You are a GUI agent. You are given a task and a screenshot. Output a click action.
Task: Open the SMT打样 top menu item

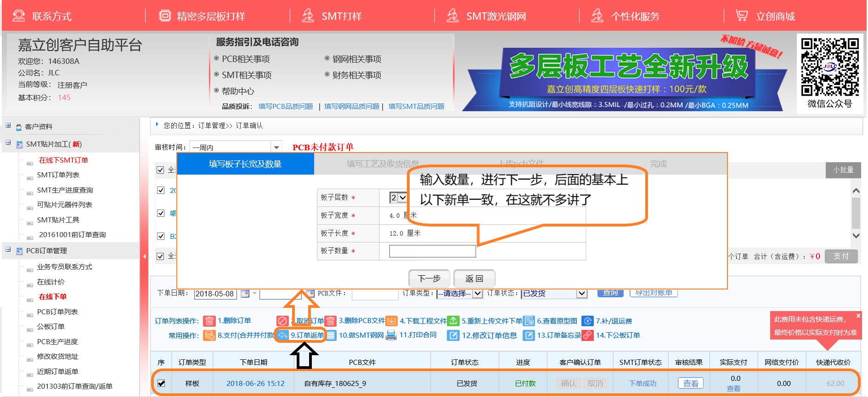pyautogui.click(x=342, y=17)
